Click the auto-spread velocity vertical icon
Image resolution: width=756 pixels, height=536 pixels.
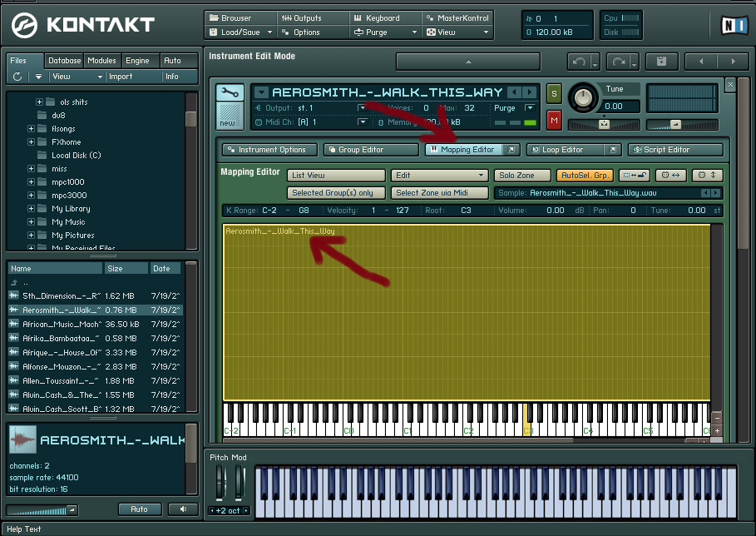coord(707,175)
